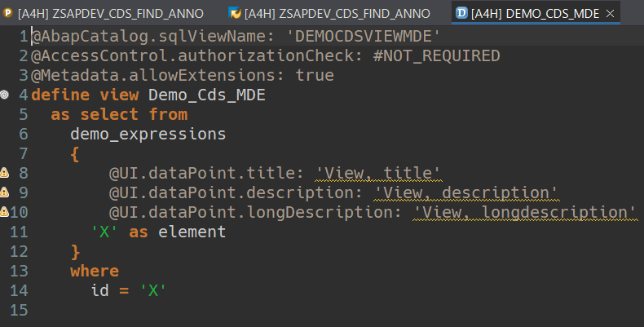Click line number 15 in the gutter

[x=20, y=310]
